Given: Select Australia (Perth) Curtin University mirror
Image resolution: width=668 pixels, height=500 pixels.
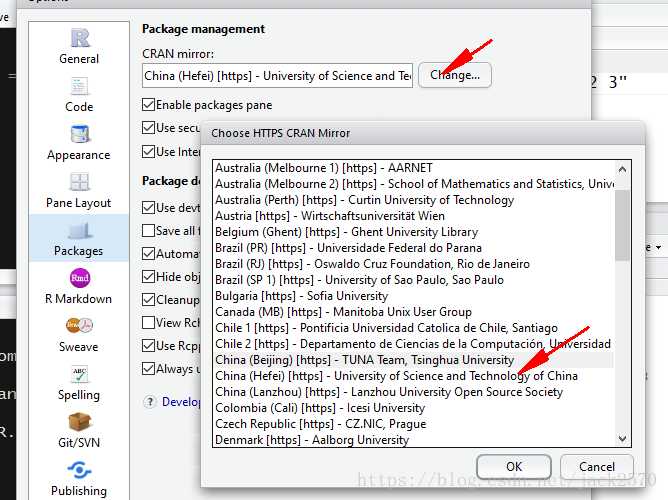Looking at the screenshot, I should click(414, 200).
